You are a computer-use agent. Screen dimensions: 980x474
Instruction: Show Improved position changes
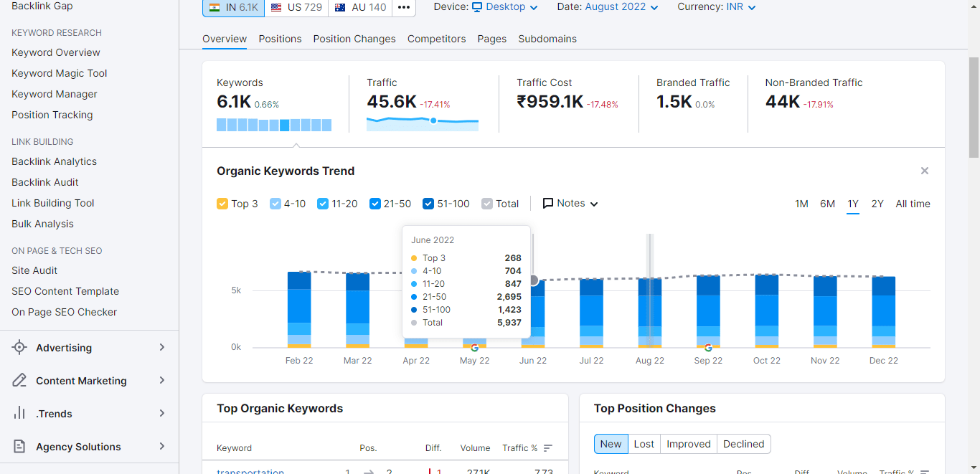point(689,444)
